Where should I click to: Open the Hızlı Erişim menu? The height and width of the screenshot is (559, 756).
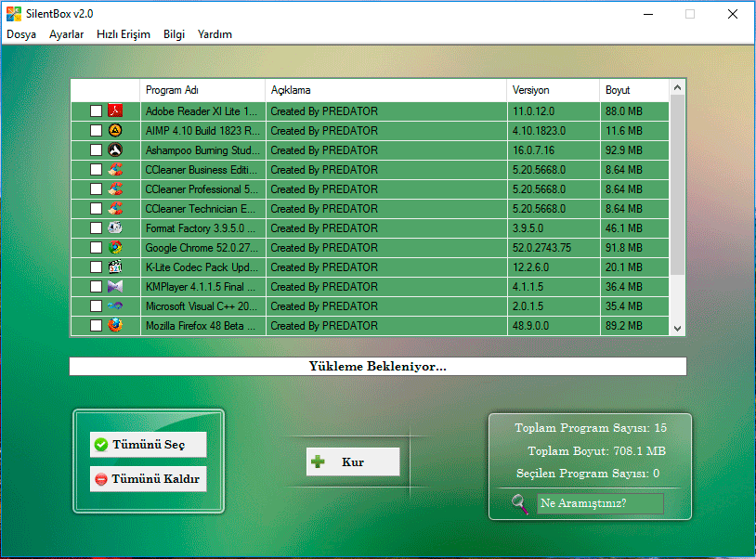coord(123,34)
